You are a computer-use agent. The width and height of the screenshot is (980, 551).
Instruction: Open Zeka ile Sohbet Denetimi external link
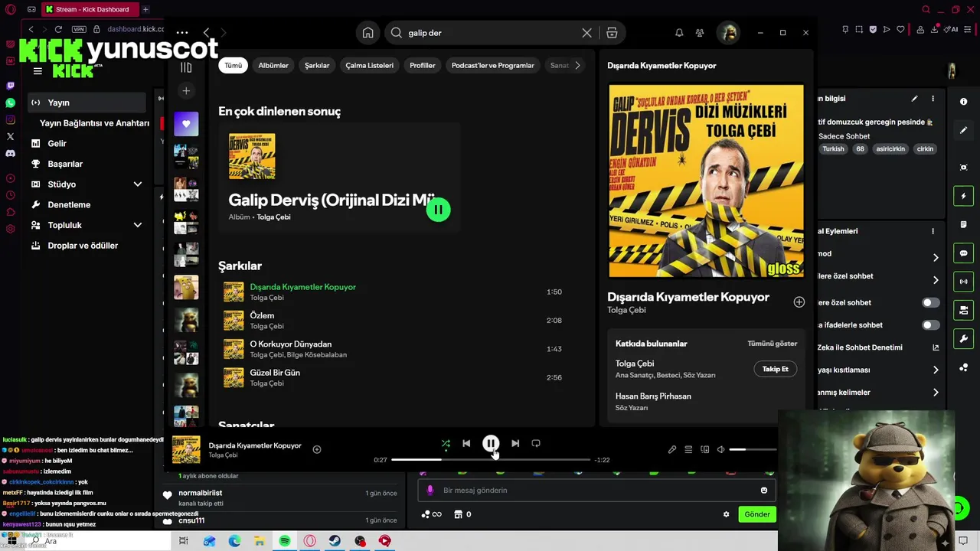coord(936,347)
